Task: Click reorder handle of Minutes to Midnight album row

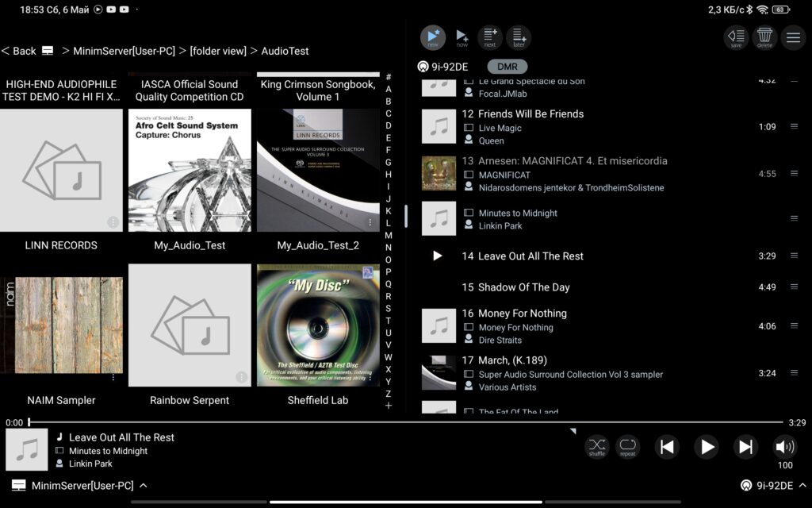Action: 794,218
